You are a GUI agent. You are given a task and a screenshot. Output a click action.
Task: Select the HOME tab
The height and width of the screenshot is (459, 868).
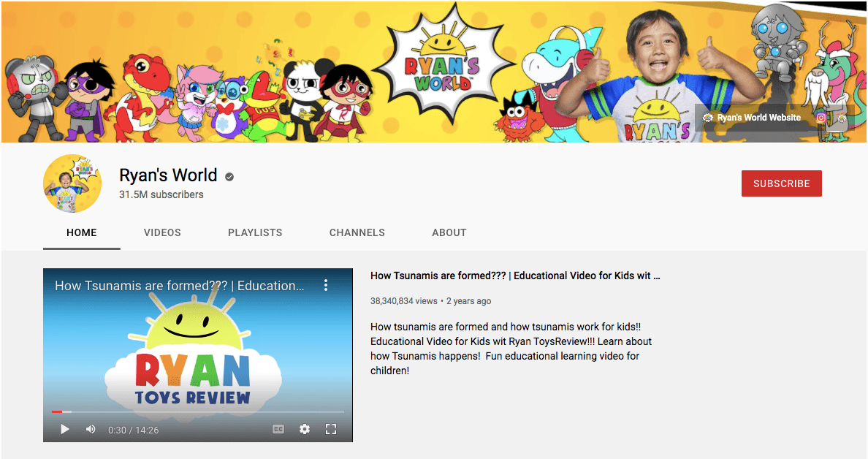pos(82,232)
